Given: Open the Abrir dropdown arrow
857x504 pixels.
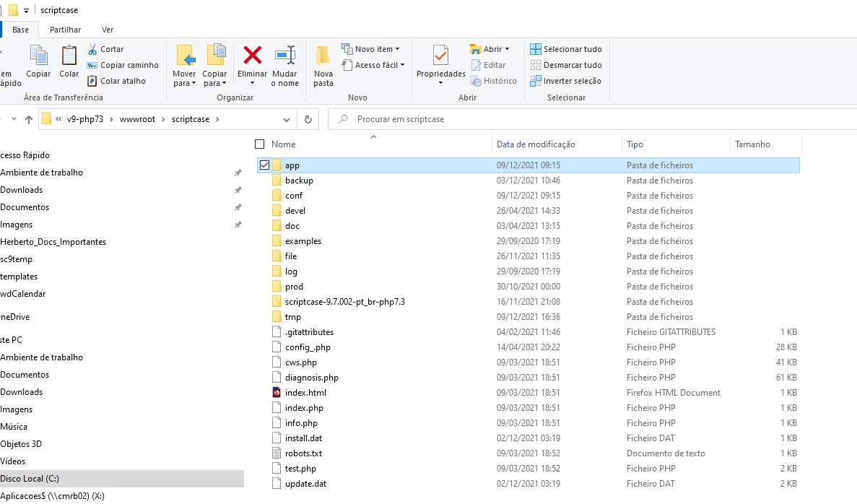Looking at the screenshot, I should pos(508,48).
